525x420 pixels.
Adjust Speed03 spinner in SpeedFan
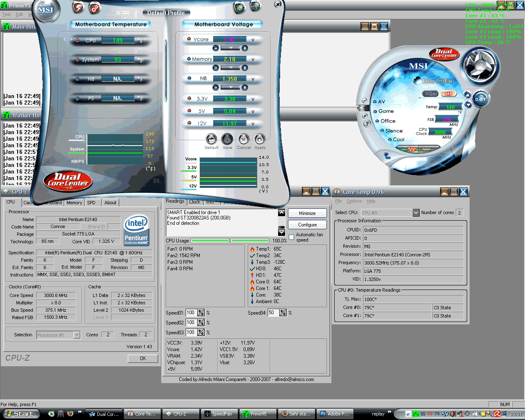pos(201,332)
